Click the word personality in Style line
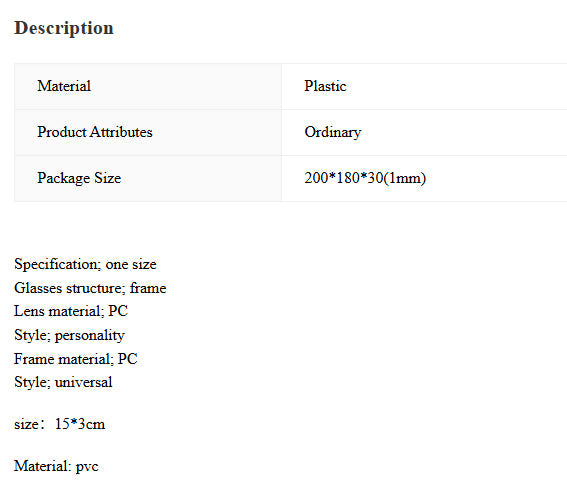567x485 pixels. coord(90,336)
